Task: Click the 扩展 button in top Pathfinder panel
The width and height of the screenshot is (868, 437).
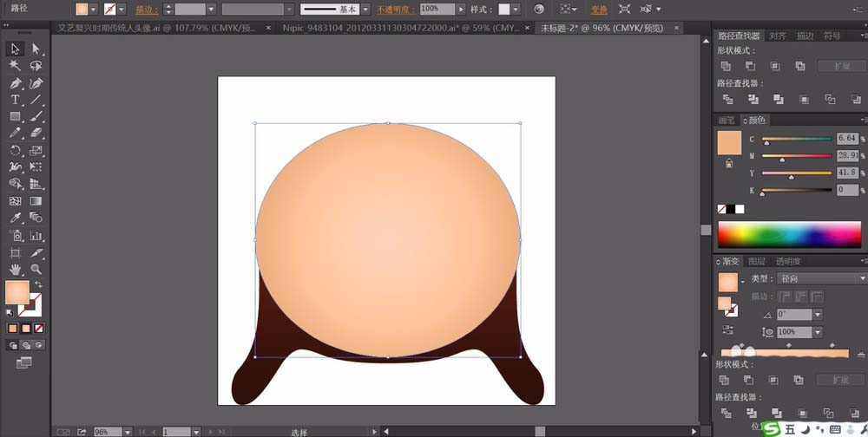Action: (841, 66)
